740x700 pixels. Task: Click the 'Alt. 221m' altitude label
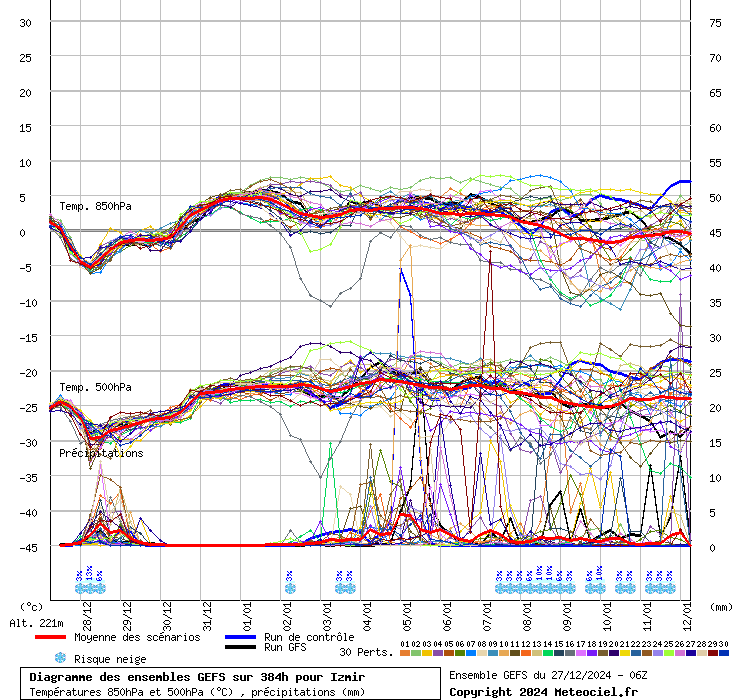pos(36,623)
